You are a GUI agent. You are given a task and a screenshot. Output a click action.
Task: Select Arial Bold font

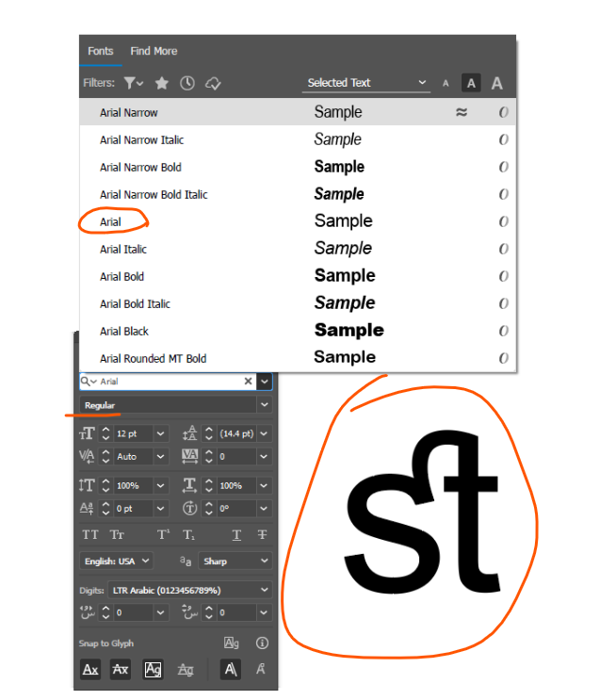coord(298,276)
